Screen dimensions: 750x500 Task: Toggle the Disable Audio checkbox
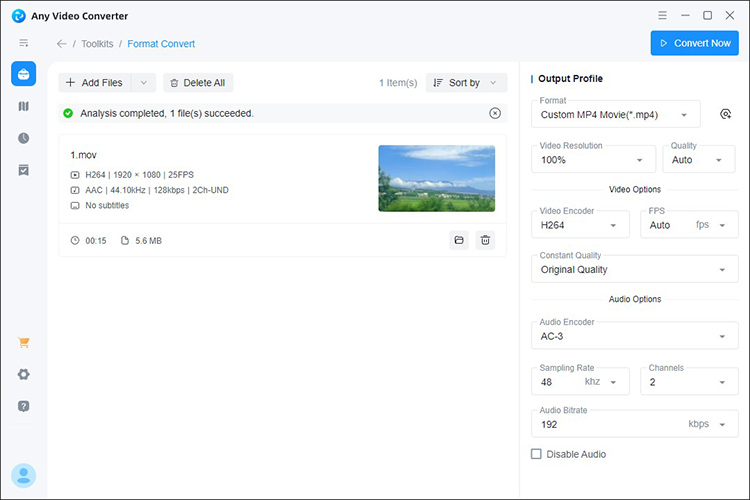click(536, 454)
